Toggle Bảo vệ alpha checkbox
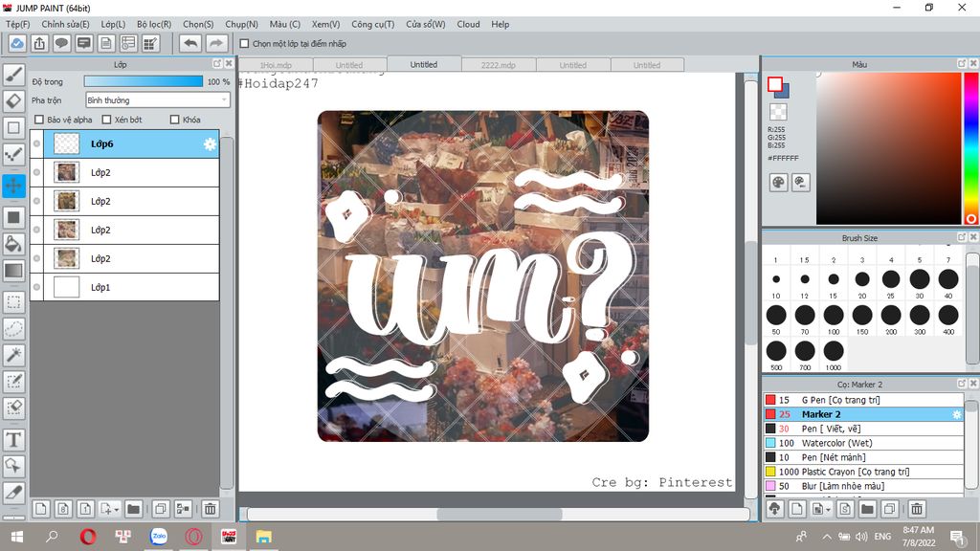 pyautogui.click(x=39, y=120)
